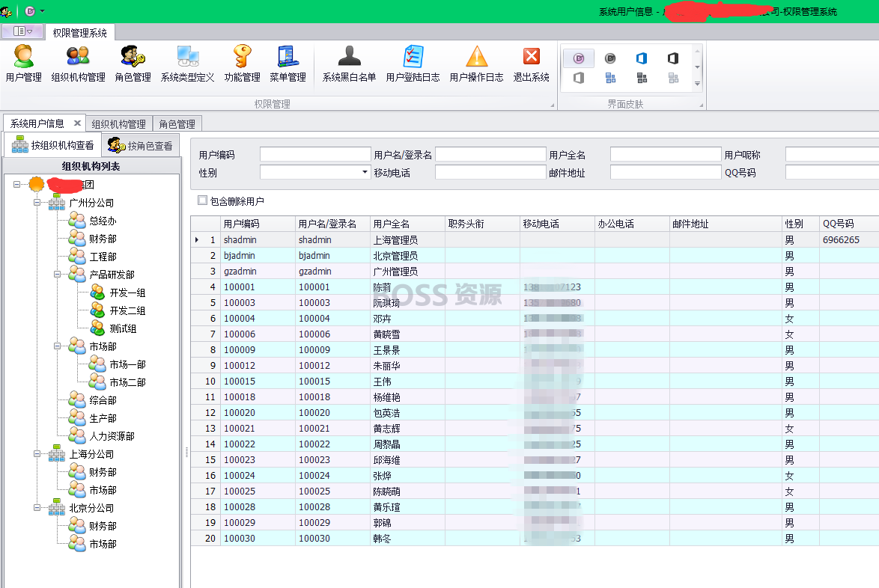Open 权限管理 group dialog launcher
This screenshot has height=588, width=879.
pyautogui.click(x=552, y=105)
